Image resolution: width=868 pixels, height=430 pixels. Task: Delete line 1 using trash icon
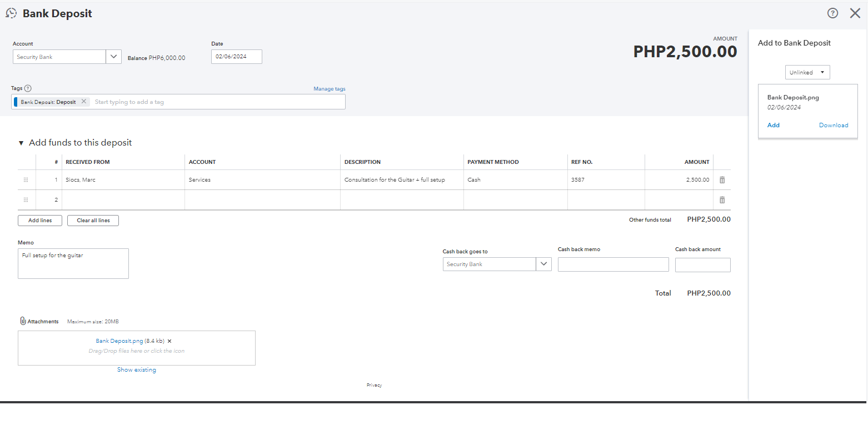point(722,180)
